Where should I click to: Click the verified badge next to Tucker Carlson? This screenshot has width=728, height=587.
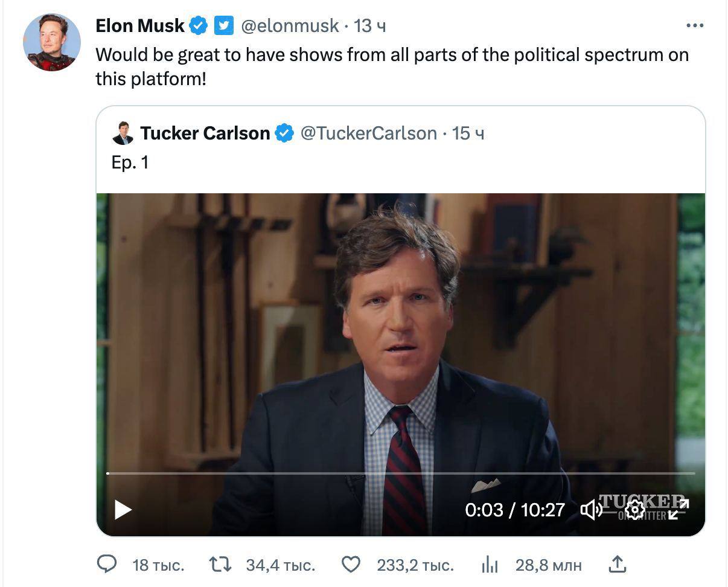tap(285, 133)
